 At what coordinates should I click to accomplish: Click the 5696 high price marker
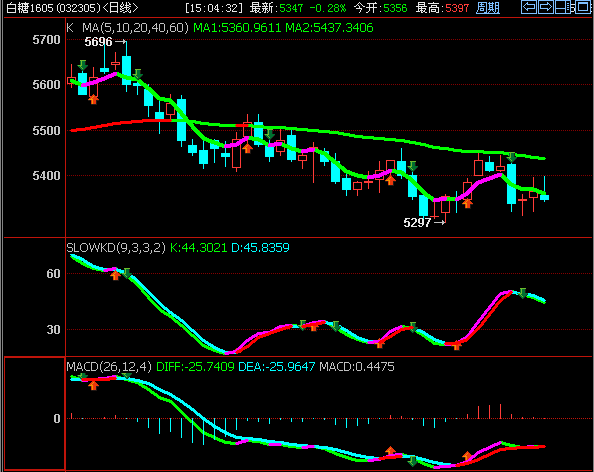pos(98,42)
